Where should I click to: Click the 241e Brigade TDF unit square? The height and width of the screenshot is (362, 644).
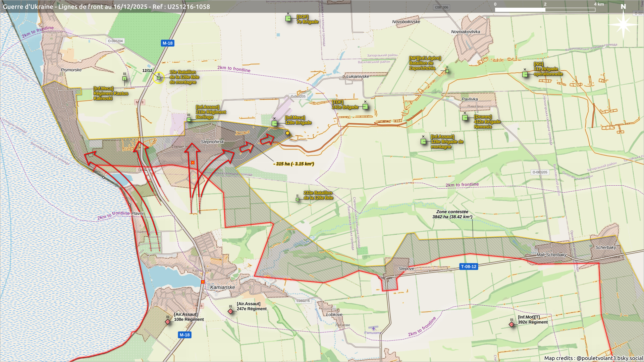[x=365, y=107]
